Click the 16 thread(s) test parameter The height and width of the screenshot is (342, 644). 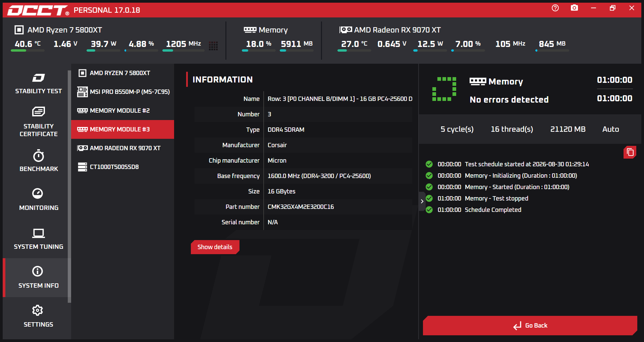[x=512, y=129]
